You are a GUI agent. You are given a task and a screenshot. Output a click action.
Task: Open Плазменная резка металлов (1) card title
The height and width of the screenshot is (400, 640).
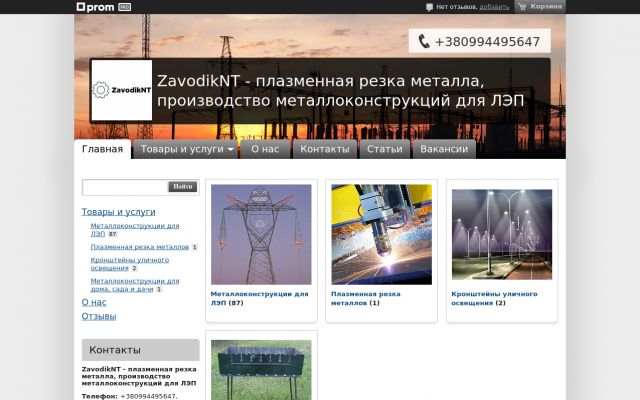[x=366, y=298]
